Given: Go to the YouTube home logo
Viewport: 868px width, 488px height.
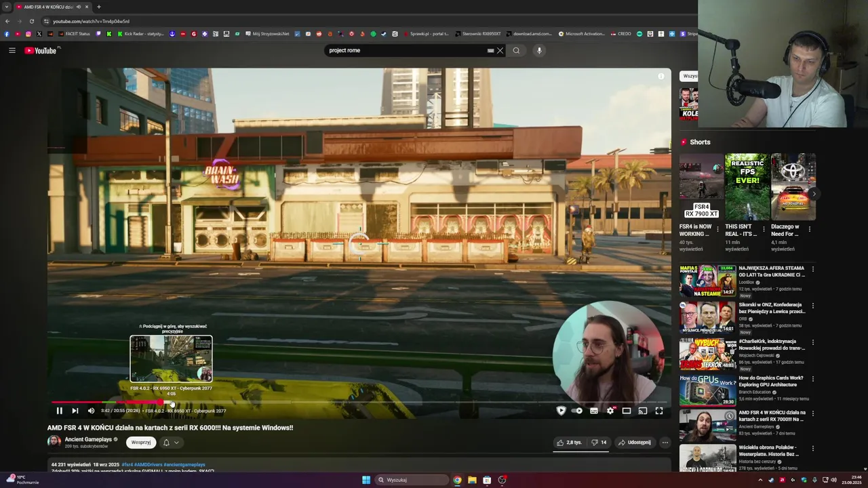Looking at the screenshot, I should [42, 50].
